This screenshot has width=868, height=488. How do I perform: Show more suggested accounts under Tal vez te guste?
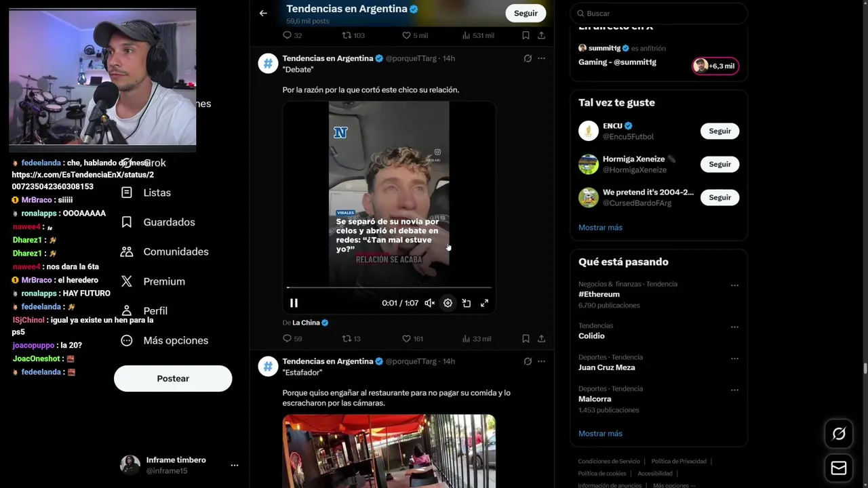pyautogui.click(x=600, y=228)
